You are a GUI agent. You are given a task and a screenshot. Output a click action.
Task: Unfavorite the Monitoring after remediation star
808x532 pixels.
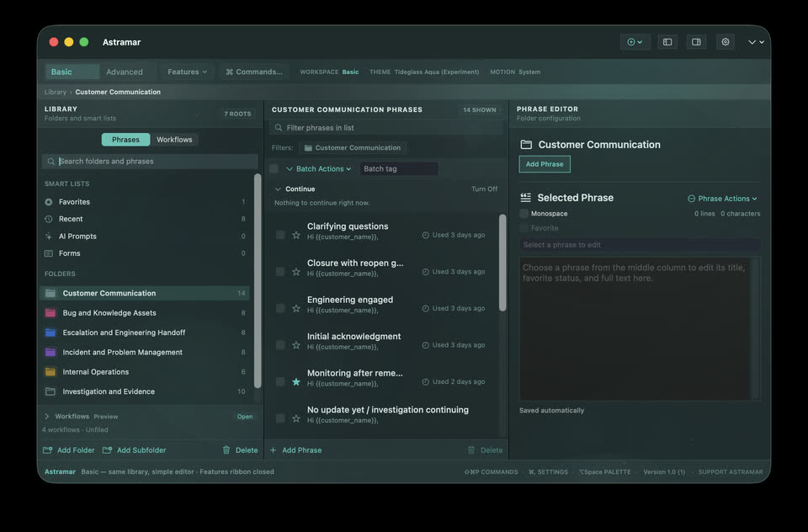(296, 382)
